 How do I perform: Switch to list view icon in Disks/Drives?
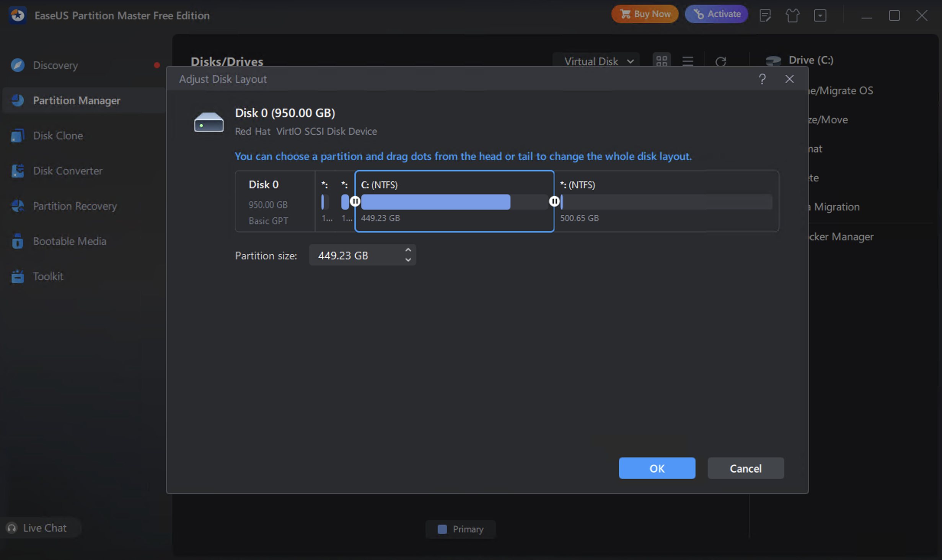click(x=688, y=61)
